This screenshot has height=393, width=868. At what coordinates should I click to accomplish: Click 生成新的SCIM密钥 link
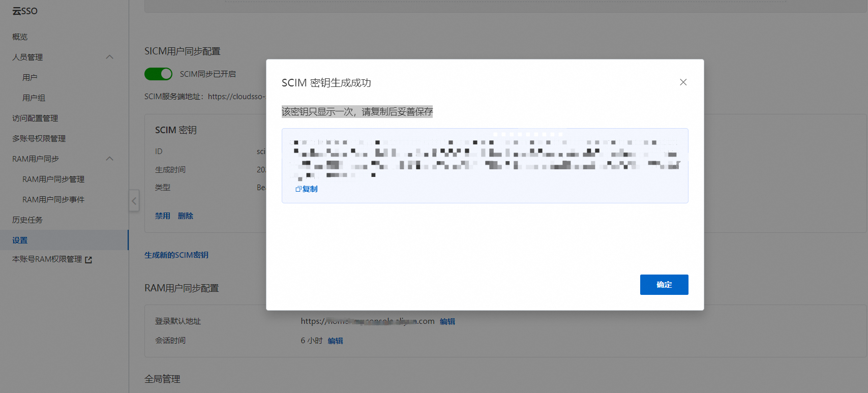pyautogui.click(x=176, y=255)
